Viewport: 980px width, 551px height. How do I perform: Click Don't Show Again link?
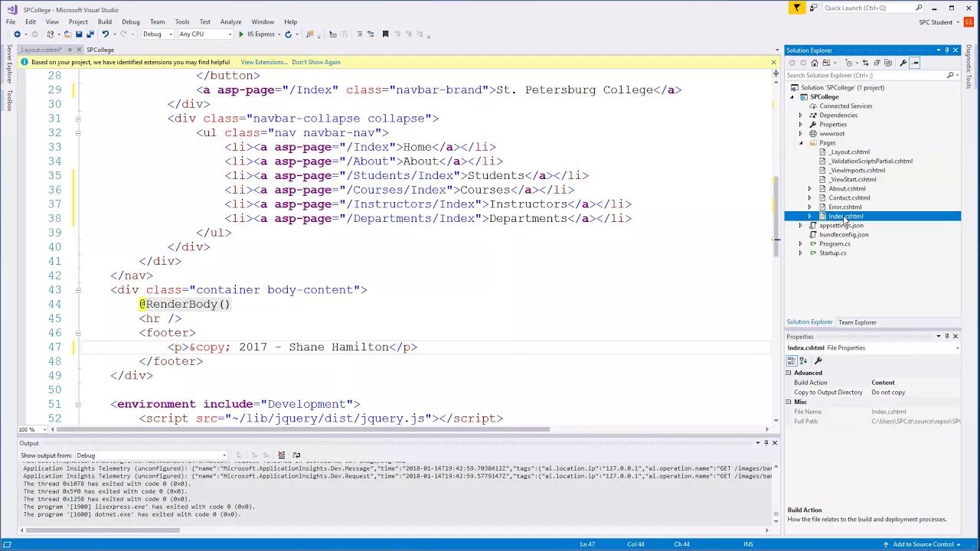(315, 62)
